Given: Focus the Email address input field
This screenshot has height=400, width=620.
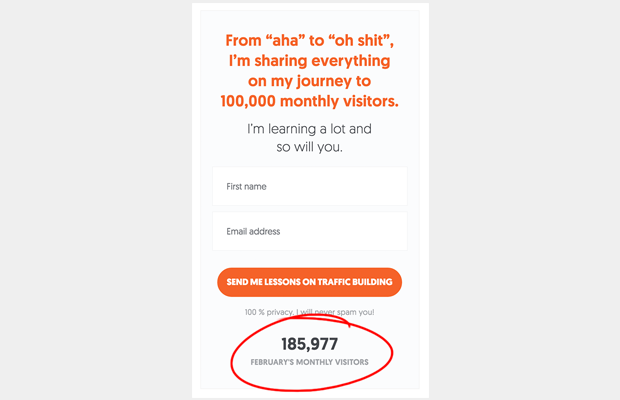Looking at the screenshot, I should pos(310,231).
